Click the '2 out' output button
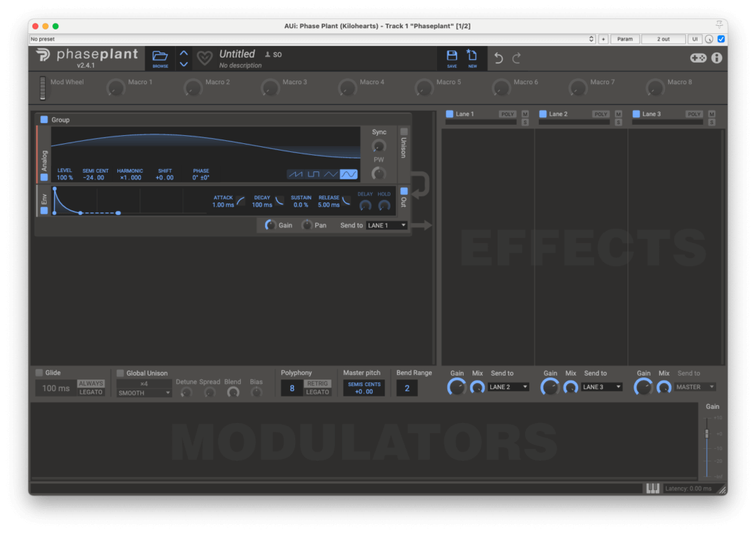Image resolution: width=756 pixels, height=533 pixels. (x=664, y=39)
